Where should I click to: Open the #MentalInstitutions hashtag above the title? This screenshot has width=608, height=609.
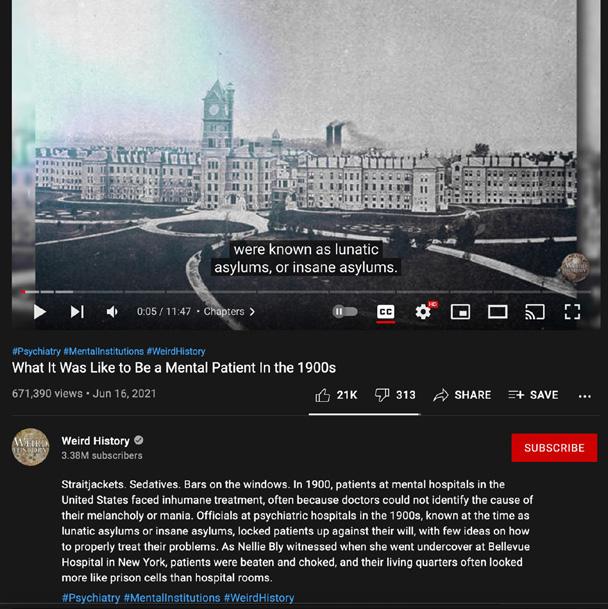[104, 351]
